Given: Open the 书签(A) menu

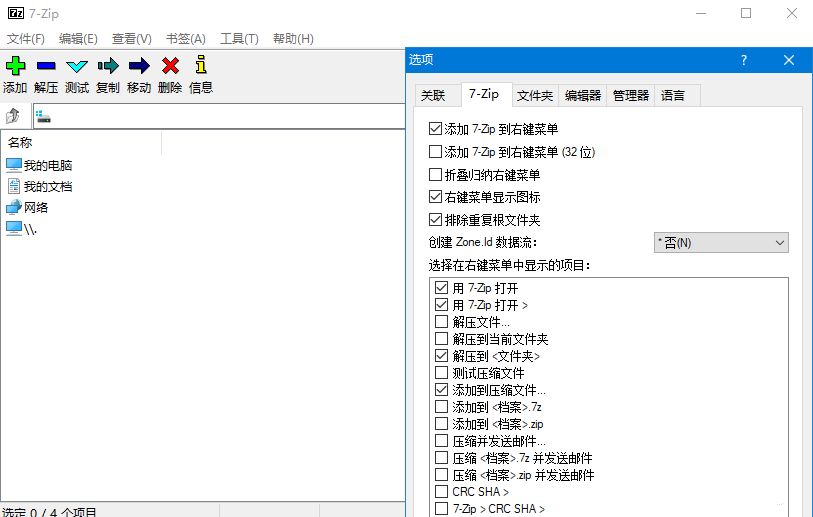Looking at the screenshot, I should [186, 39].
